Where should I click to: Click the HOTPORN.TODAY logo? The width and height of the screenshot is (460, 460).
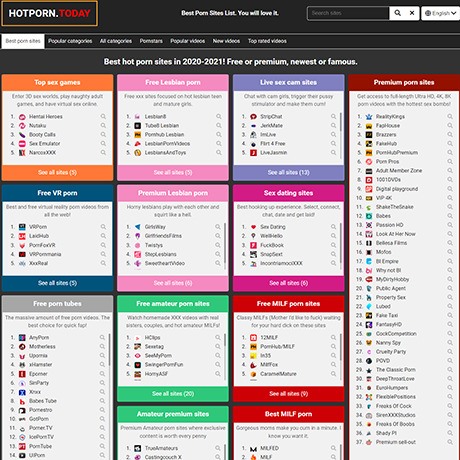[50, 13]
